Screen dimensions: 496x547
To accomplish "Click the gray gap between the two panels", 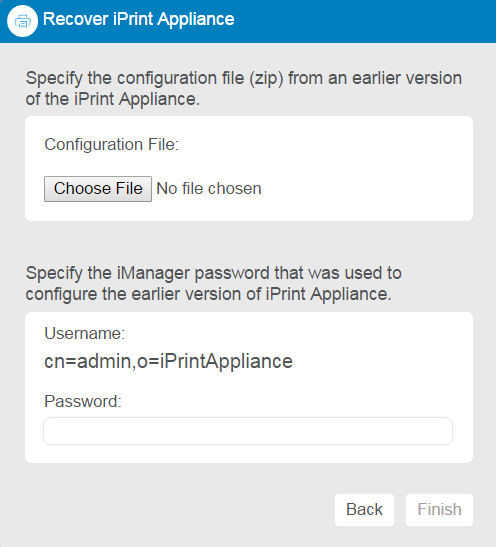I will click(248, 241).
